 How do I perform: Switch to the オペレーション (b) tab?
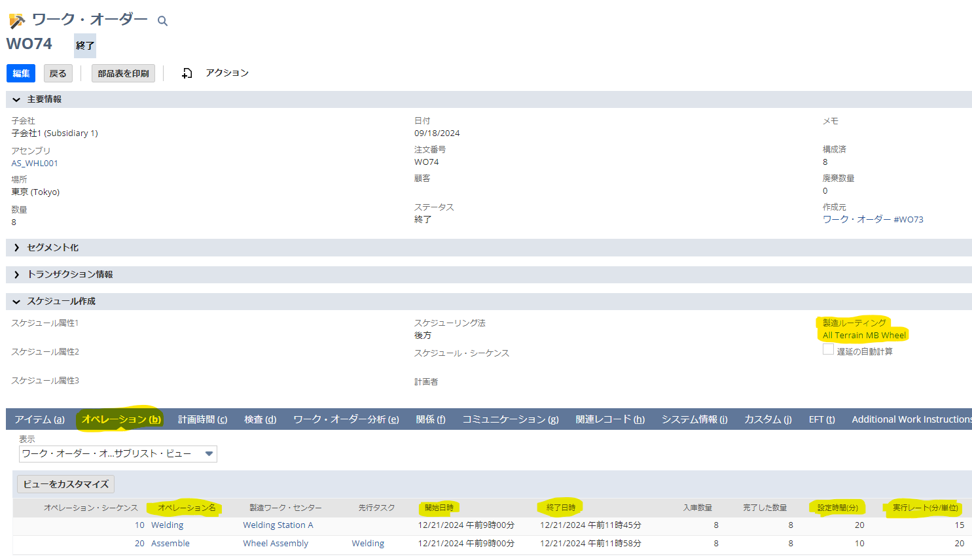point(121,419)
